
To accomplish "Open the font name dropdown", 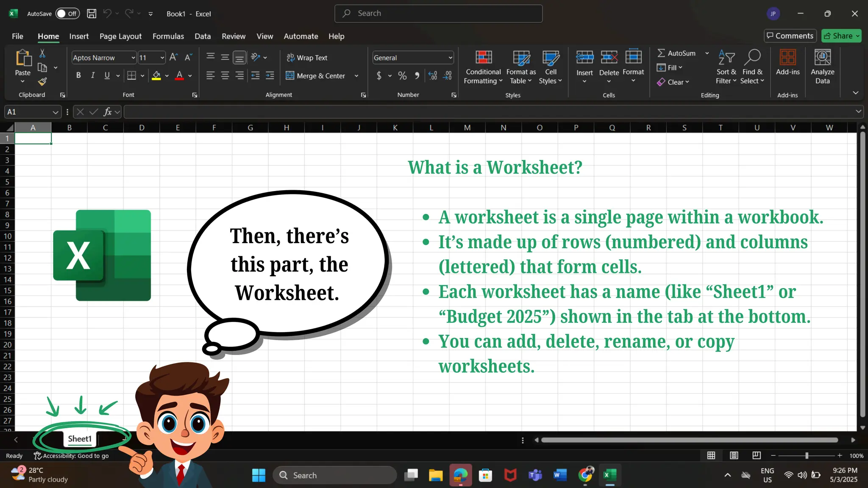I will click(x=133, y=58).
